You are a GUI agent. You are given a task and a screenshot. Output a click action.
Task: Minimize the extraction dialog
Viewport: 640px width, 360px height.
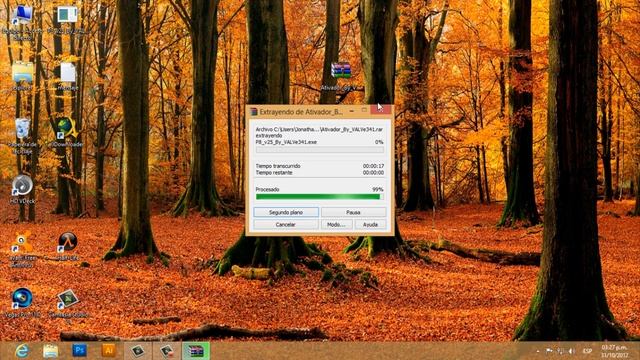tap(352, 111)
